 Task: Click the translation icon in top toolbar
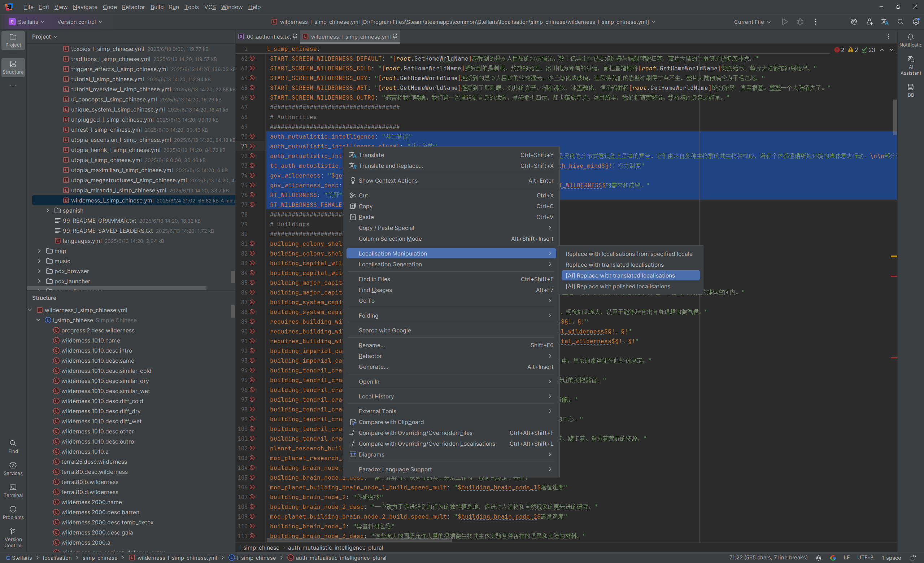[885, 22]
